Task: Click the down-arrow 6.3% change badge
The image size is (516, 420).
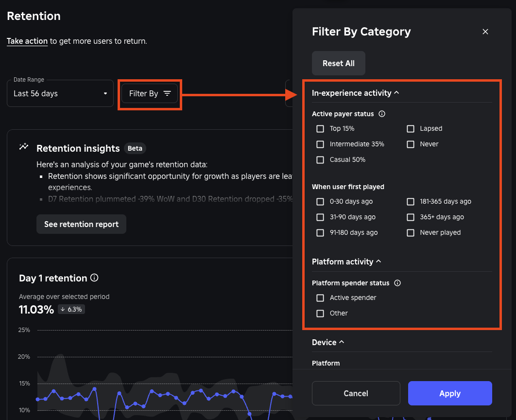Action: tap(71, 309)
